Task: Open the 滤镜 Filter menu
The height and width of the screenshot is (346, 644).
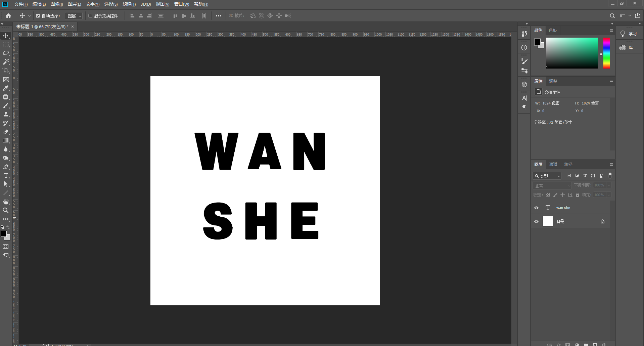Action: (x=129, y=4)
